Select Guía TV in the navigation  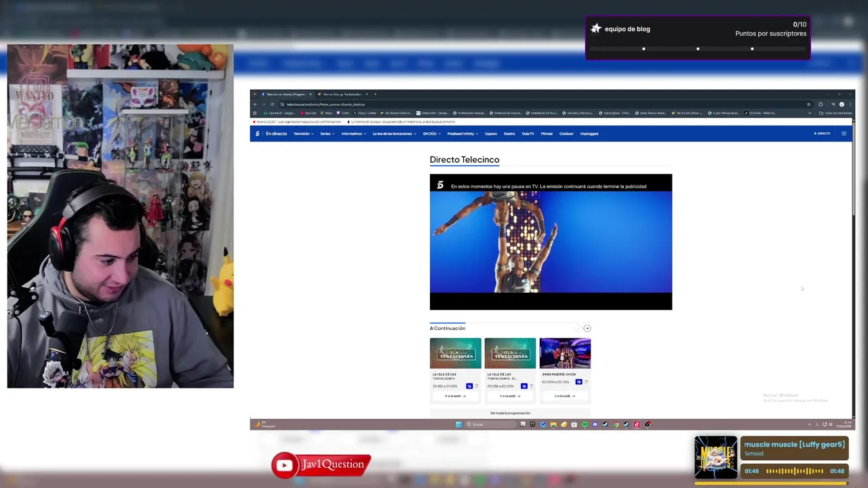click(528, 134)
